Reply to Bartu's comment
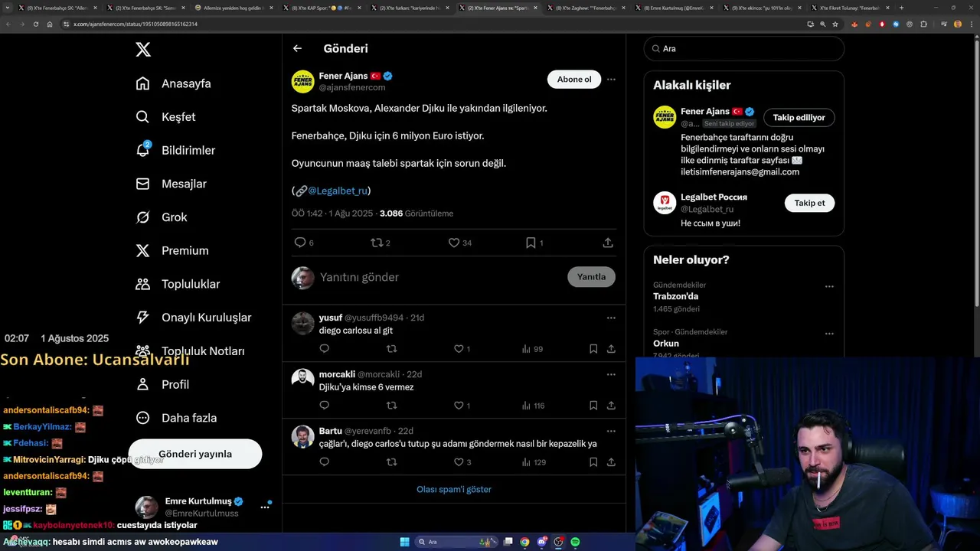Screen dimensions: 980x551 [325, 462]
